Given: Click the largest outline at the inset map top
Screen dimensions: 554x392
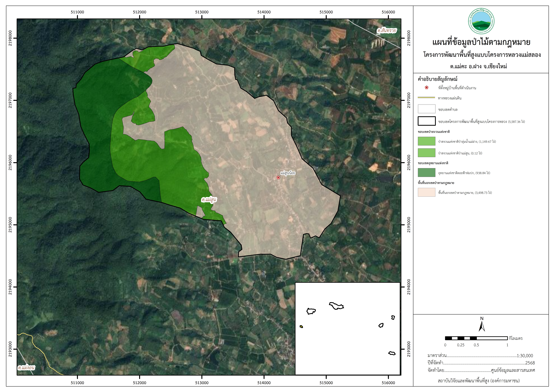Looking at the screenshot, I should [336, 306].
